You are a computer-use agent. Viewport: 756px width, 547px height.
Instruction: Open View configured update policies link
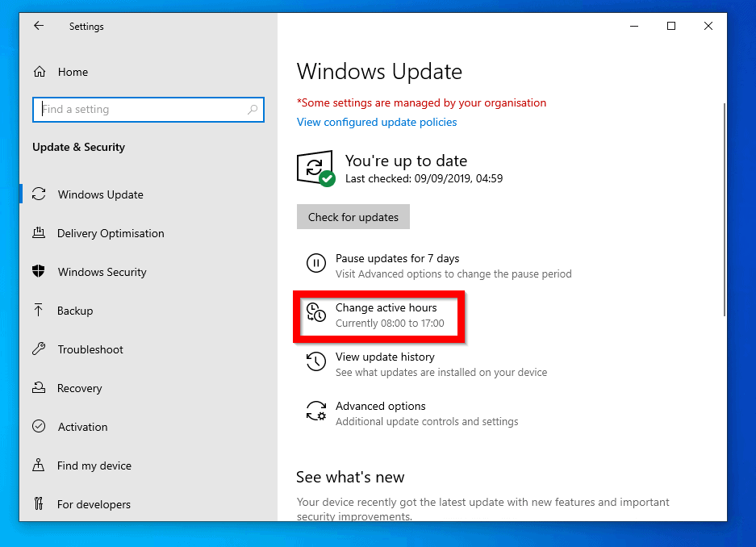377,122
